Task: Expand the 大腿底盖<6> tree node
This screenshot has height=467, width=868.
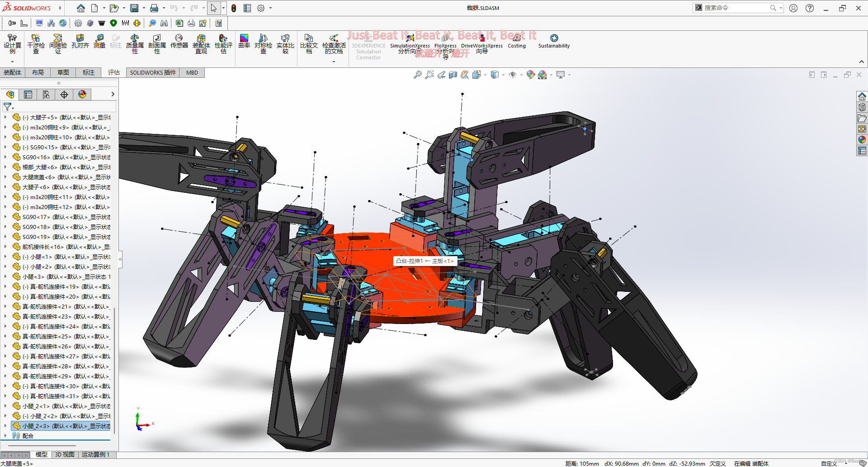Action: tap(5, 177)
